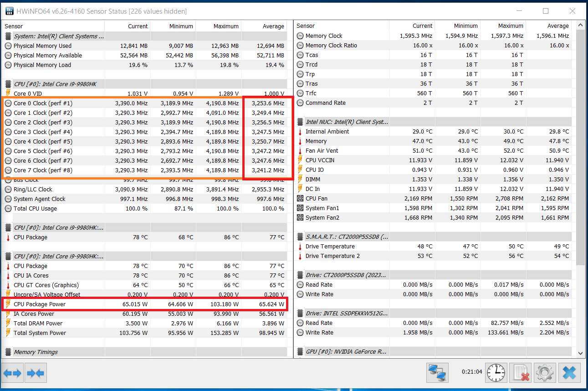588x391 pixels.
Task: Click the right panel Average column header
Action: coord(549,26)
